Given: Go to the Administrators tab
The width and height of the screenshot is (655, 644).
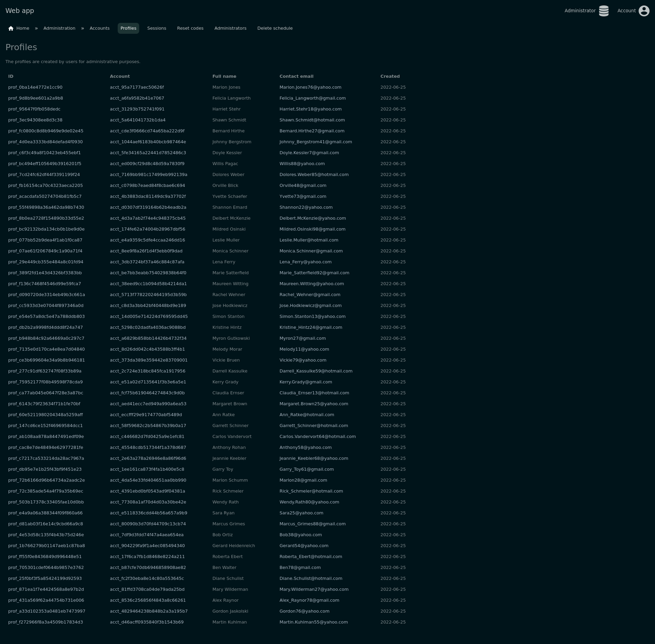Looking at the screenshot, I should pos(230,28).
